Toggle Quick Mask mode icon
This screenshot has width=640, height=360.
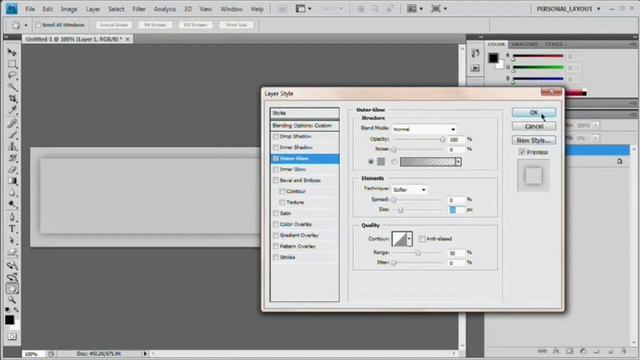pyautogui.click(x=12, y=337)
